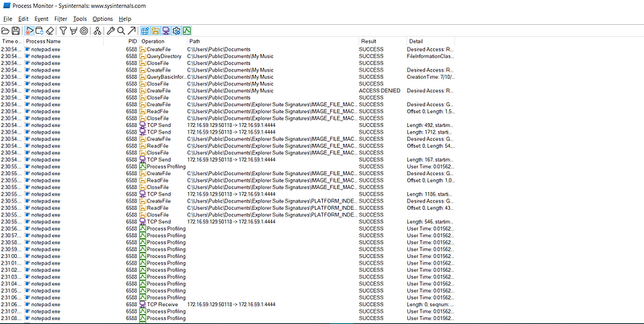Viewport: 644px width, 324px height.
Task: Open the Filter menu
Action: [61, 18]
